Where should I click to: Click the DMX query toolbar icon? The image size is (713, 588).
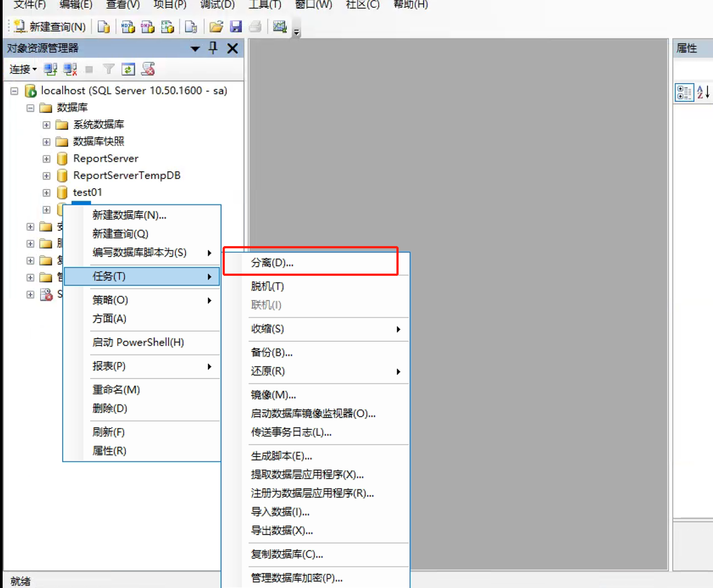tap(148, 27)
